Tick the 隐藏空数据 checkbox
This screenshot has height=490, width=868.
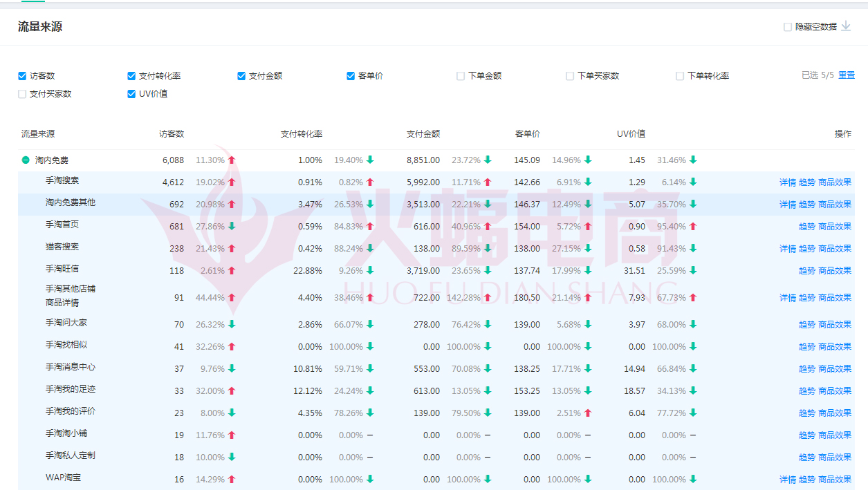click(x=788, y=27)
